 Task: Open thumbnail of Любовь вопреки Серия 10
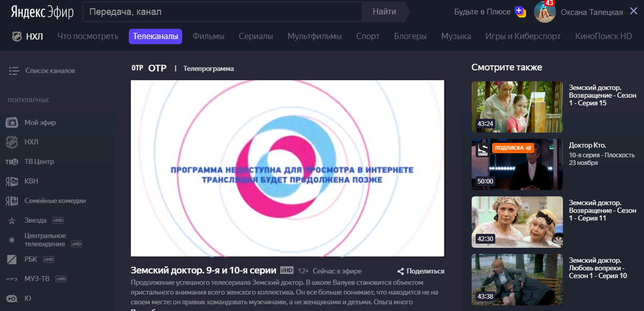pyautogui.click(x=517, y=279)
